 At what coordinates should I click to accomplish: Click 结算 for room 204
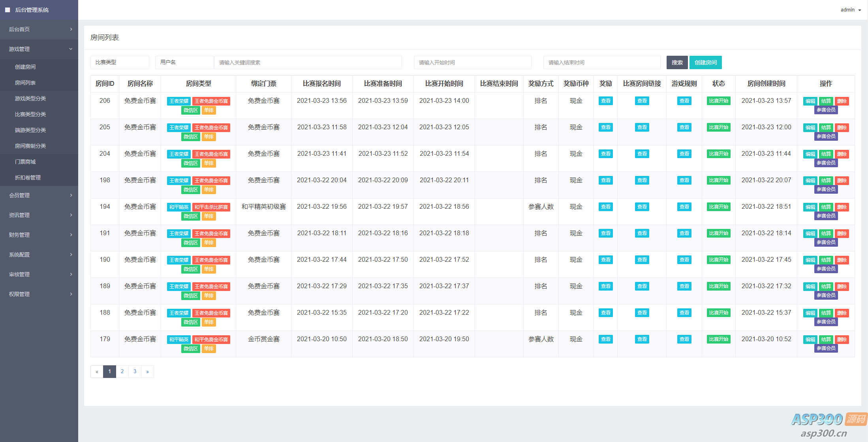pyautogui.click(x=826, y=154)
